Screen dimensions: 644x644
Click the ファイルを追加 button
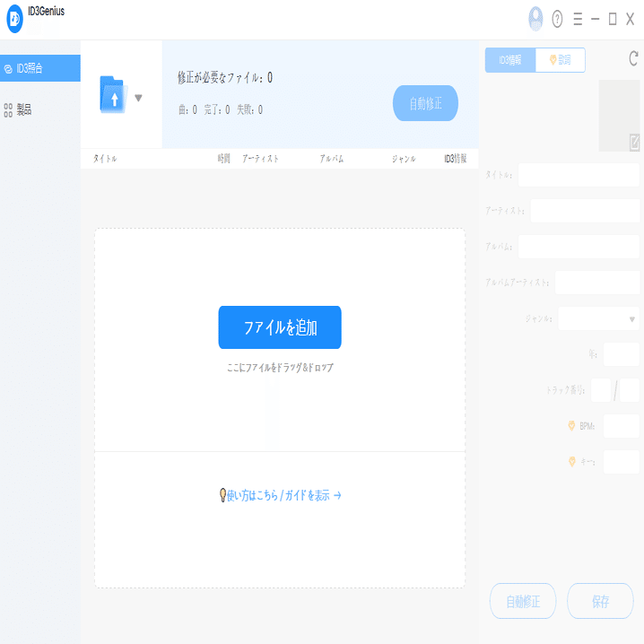pyautogui.click(x=280, y=327)
